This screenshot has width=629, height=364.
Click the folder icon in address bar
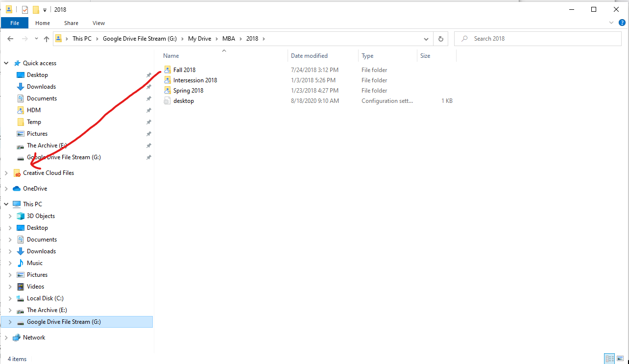point(58,39)
